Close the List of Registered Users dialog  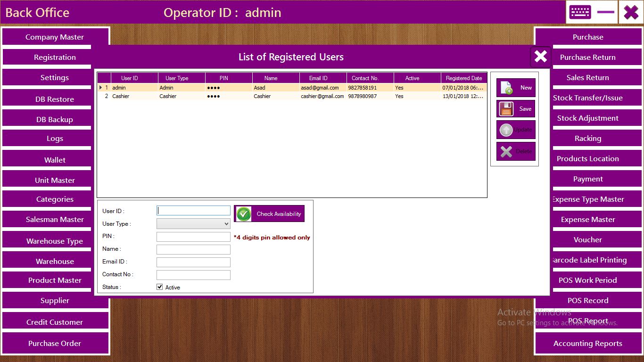click(x=540, y=57)
